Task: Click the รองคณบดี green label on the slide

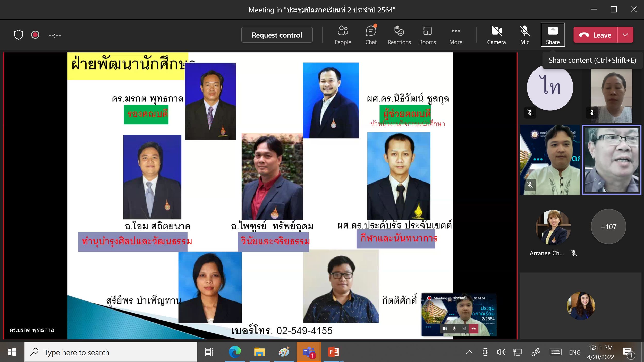Action: (146, 114)
